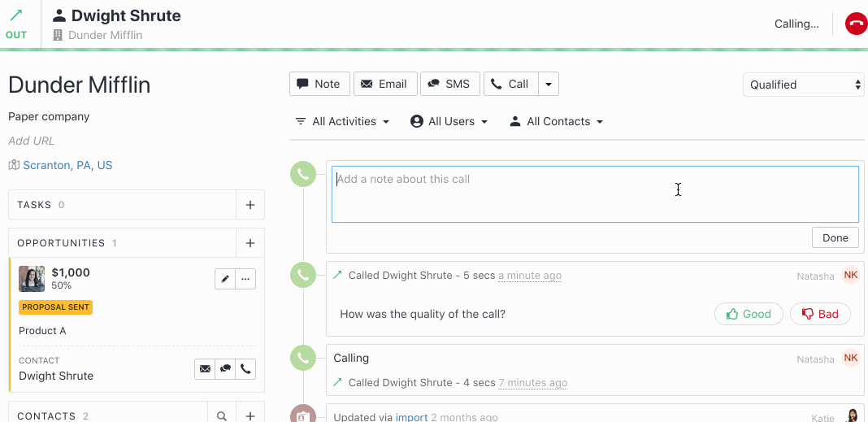Image resolution: width=868 pixels, height=422 pixels.
Task: Edit the $1,000 opportunity with pencil icon
Action: pyautogui.click(x=225, y=279)
